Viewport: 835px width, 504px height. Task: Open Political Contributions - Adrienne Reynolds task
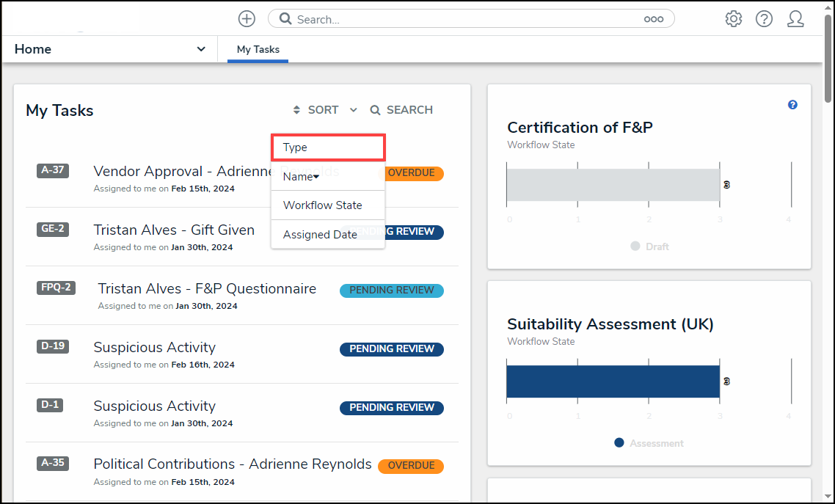click(x=233, y=464)
